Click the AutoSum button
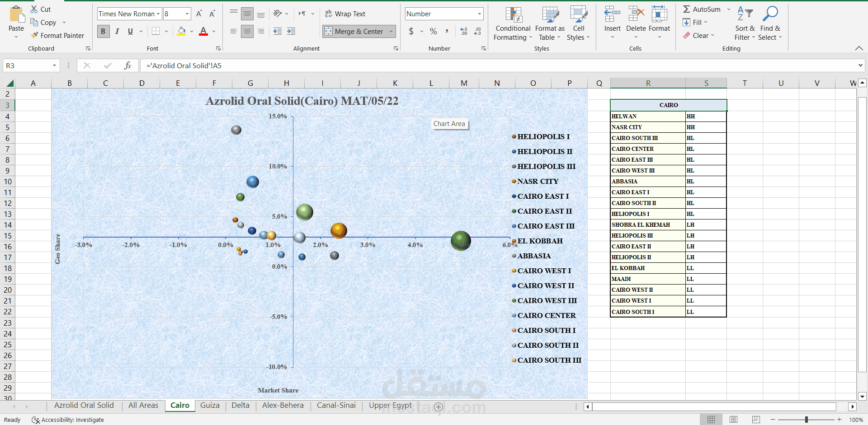Image resolution: width=868 pixels, height=425 pixels. 702,9
